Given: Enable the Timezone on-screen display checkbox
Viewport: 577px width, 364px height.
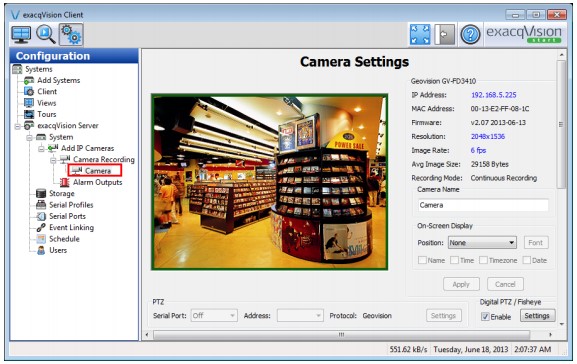Looking at the screenshot, I should (483, 260).
